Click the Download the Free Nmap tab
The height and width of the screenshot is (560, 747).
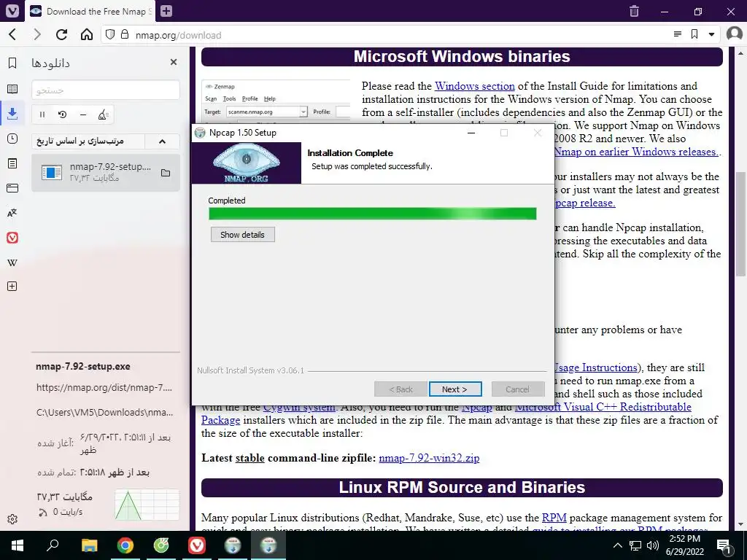tap(91, 11)
